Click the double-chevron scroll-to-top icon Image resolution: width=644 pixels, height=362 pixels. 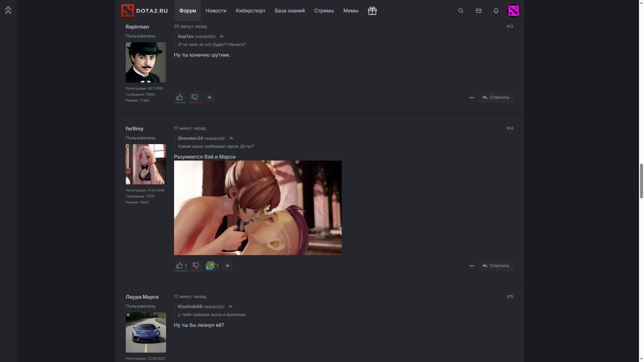(x=8, y=10)
